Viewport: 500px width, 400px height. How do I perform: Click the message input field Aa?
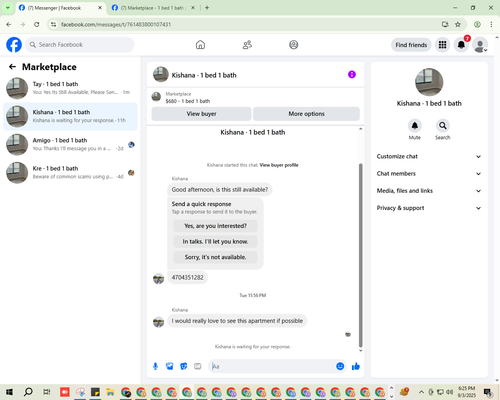[272, 366]
